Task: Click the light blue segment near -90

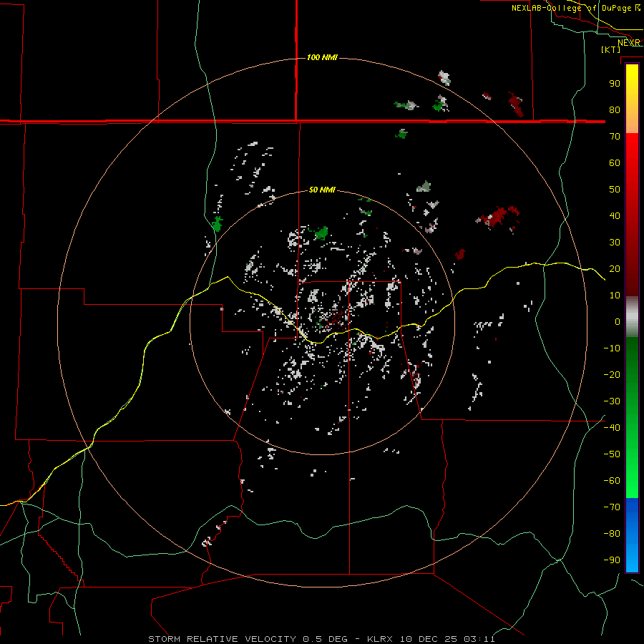Action: (632, 559)
